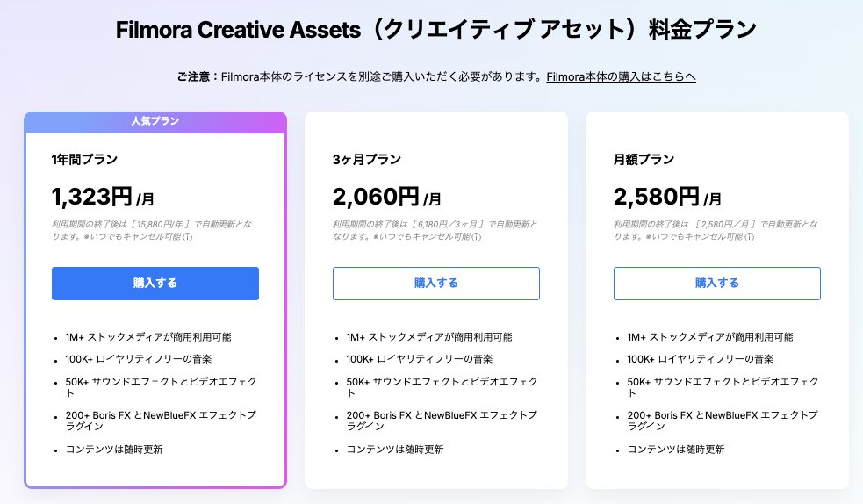This screenshot has width=863, height=504.
Task: Open the Filmora本体の購入はこちらへ link
Action: (621, 77)
